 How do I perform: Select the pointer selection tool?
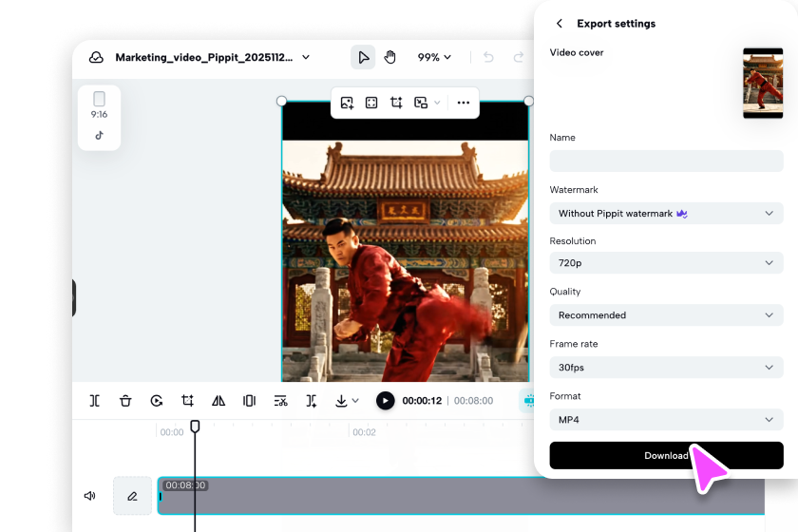[363, 57]
